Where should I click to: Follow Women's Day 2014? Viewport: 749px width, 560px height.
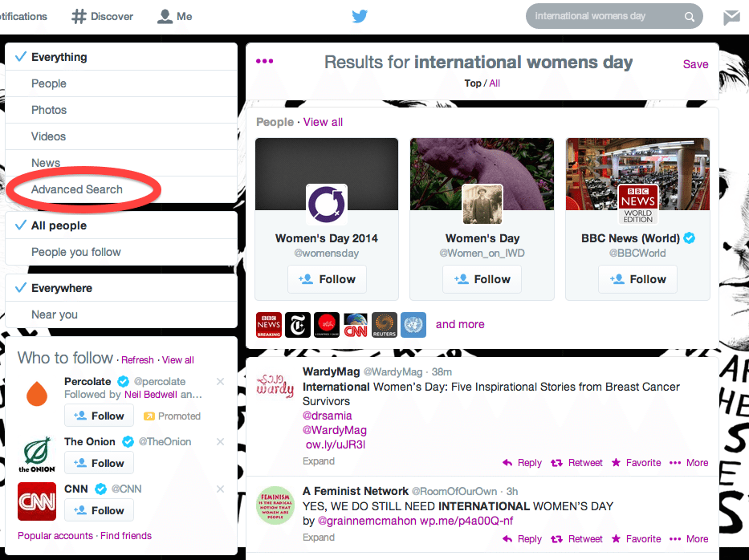point(327,279)
